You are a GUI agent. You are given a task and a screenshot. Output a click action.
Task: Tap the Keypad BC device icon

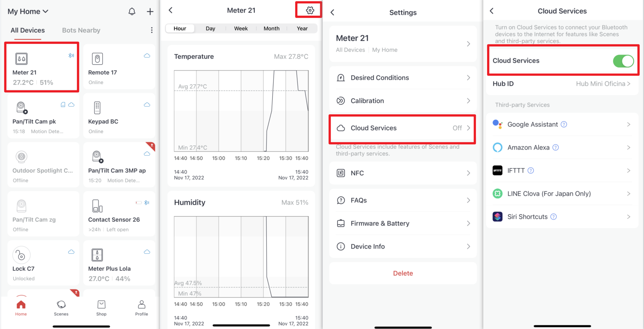[97, 108]
